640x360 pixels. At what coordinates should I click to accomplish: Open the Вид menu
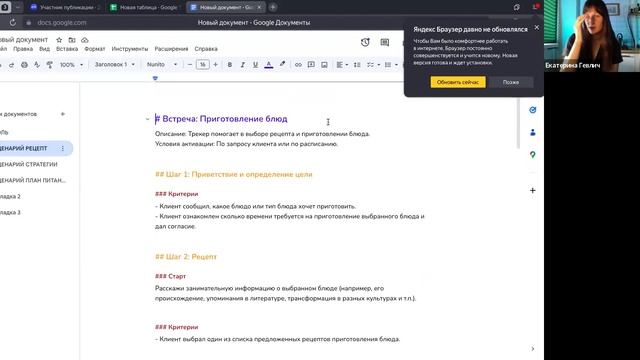coord(44,49)
